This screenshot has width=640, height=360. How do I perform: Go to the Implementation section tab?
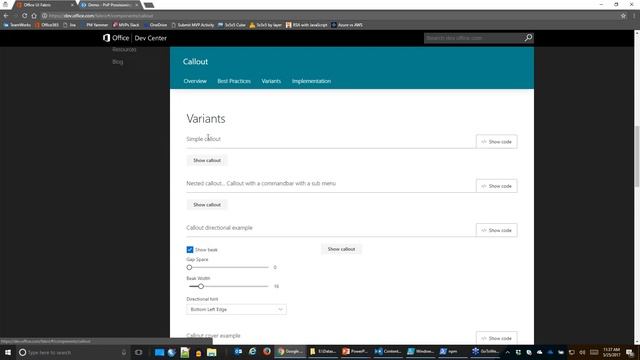[311, 81]
